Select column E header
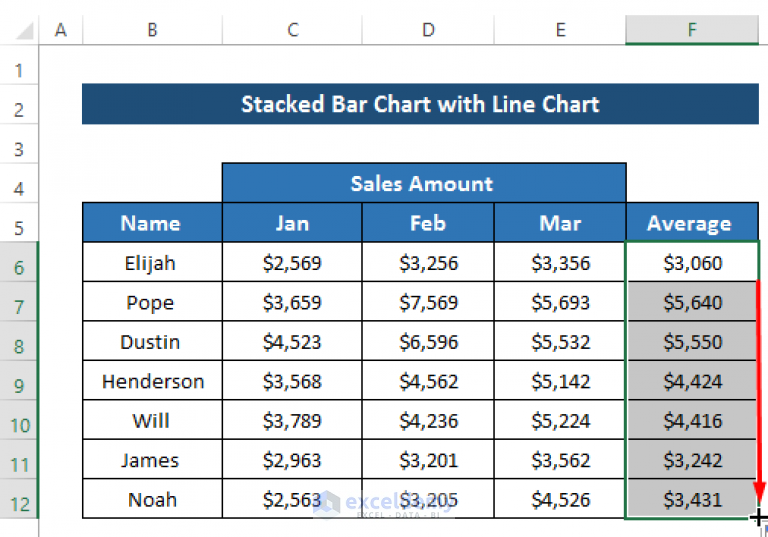 point(560,30)
